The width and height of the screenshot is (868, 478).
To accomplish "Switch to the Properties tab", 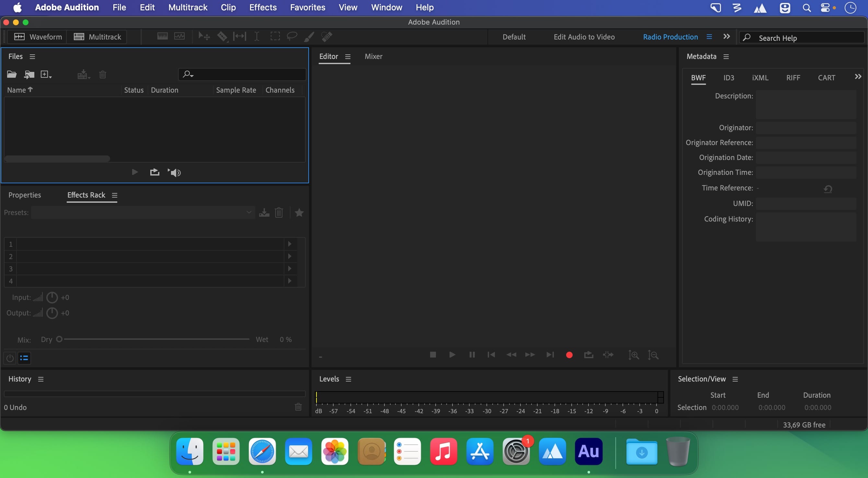I will (25, 195).
